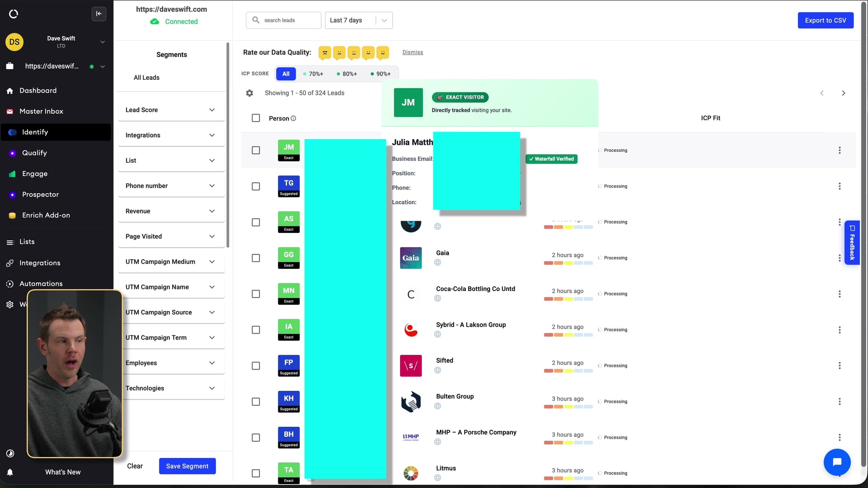868x488 pixels.
Task: Filter by 90%+ ICP score
Action: tap(381, 74)
